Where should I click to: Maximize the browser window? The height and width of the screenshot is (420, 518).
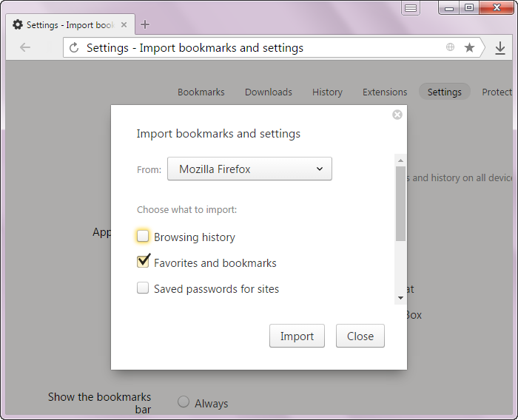point(469,7)
